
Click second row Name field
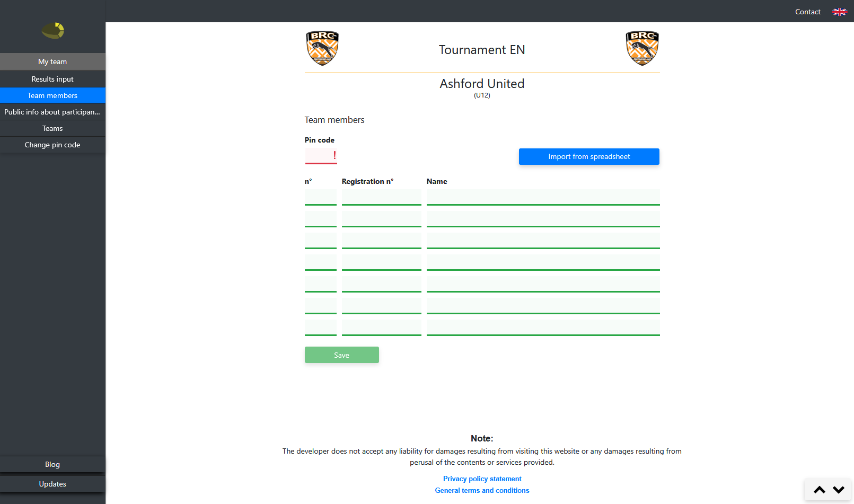[x=543, y=219]
